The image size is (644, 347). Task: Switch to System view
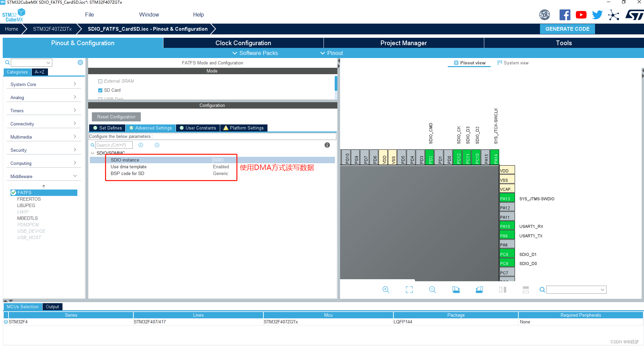point(513,63)
